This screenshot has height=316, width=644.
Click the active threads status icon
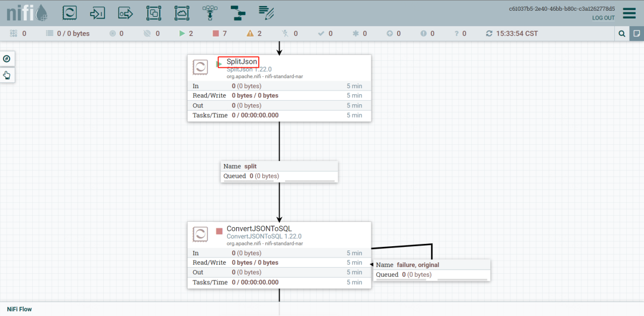tap(14, 33)
